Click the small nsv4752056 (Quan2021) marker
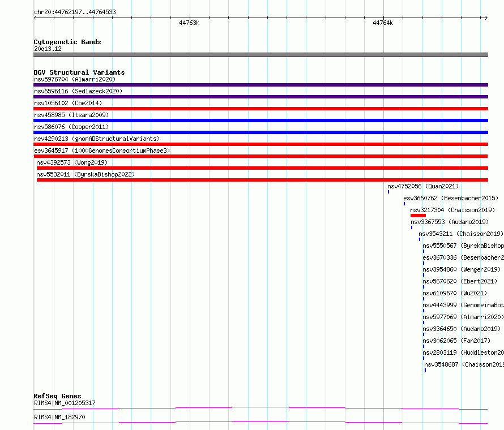Image resolution: width=504 pixels, height=430 pixels. pos(388,192)
